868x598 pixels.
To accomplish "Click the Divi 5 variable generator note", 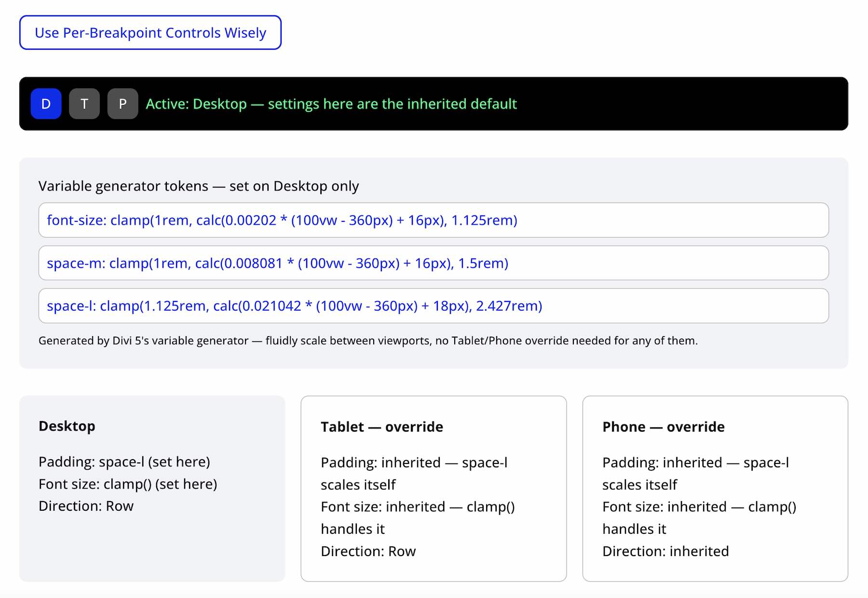I will pos(368,340).
